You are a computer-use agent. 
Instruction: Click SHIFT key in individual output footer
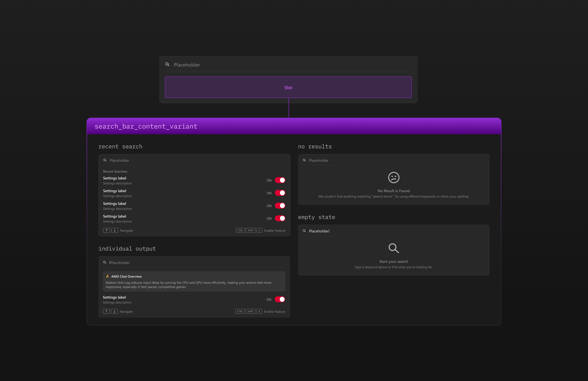pos(251,311)
